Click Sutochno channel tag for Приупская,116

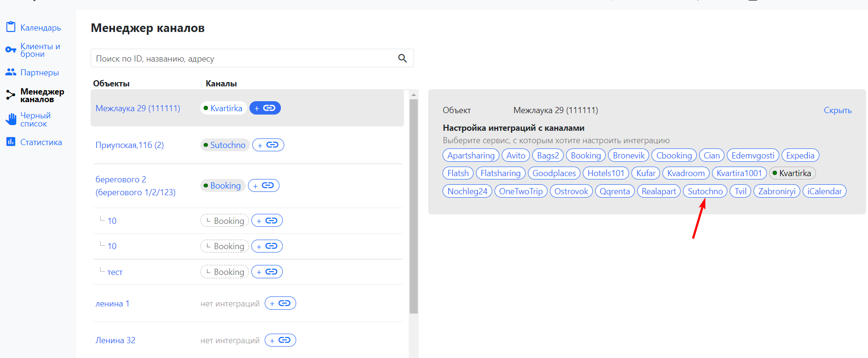point(225,145)
